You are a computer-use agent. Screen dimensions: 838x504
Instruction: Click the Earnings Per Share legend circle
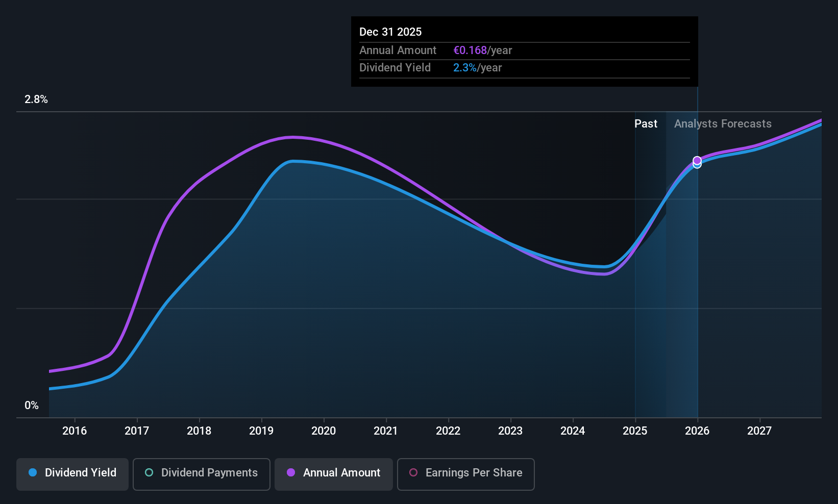(x=413, y=472)
